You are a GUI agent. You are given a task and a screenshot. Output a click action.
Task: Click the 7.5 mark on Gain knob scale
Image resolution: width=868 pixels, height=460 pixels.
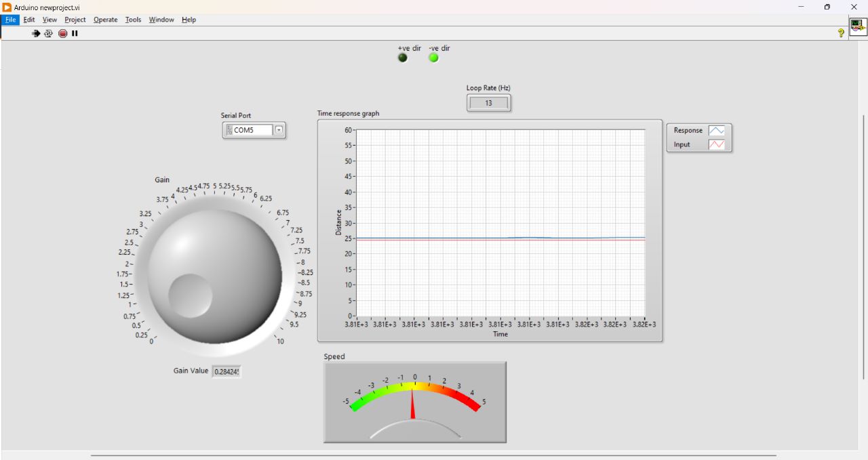(x=300, y=241)
